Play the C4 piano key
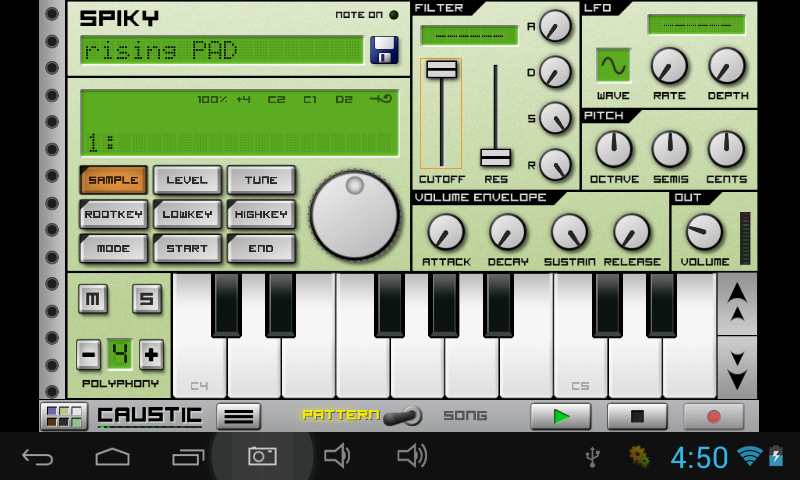This screenshot has height=480, width=800. 200,336
